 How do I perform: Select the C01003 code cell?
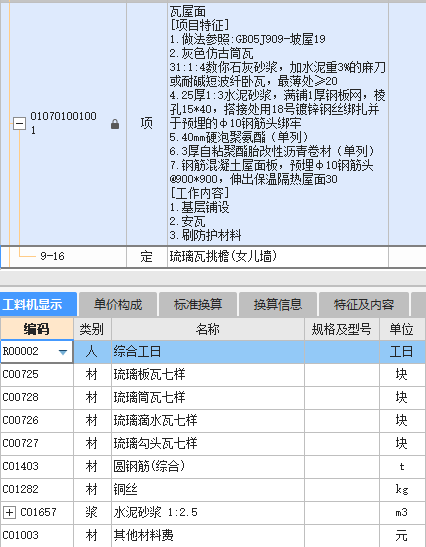37,535
